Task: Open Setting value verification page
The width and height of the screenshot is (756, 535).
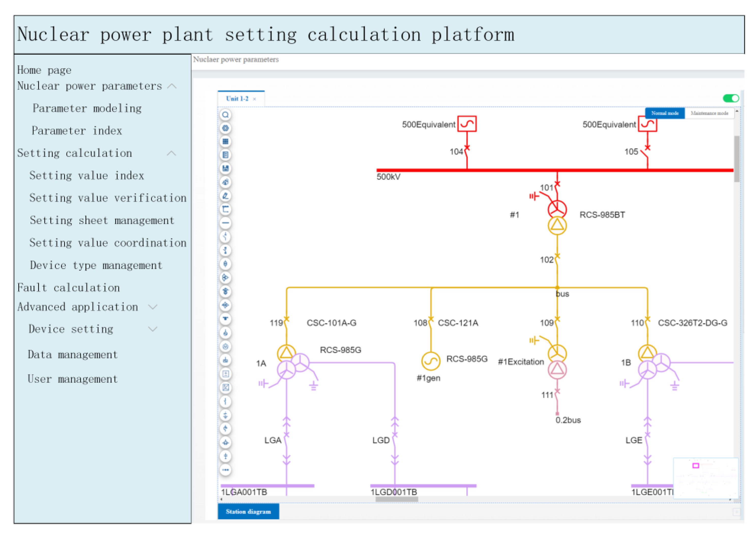Action: click(108, 198)
